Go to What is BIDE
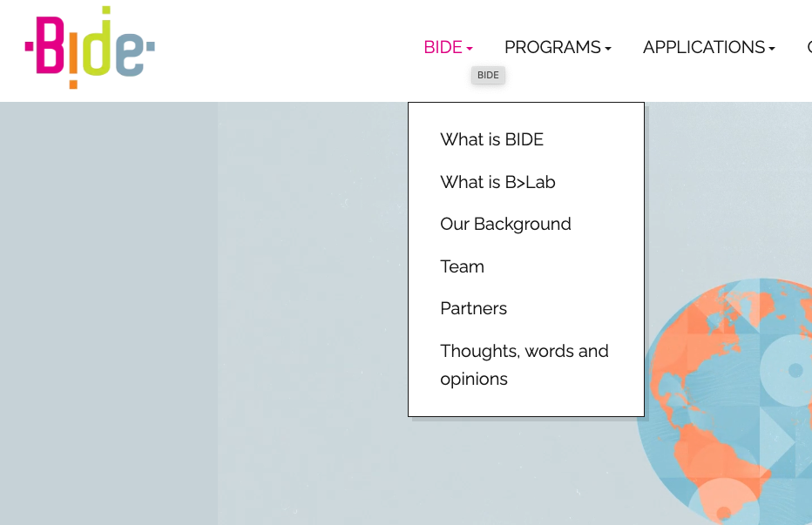The width and height of the screenshot is (812, 525). tap(491, 139)
